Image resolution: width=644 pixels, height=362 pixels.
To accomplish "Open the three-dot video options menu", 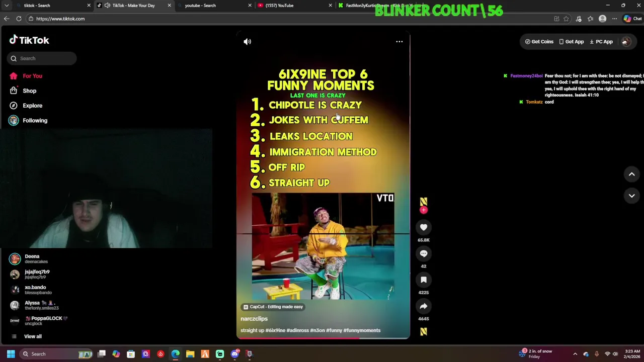I will pos(399,42).
